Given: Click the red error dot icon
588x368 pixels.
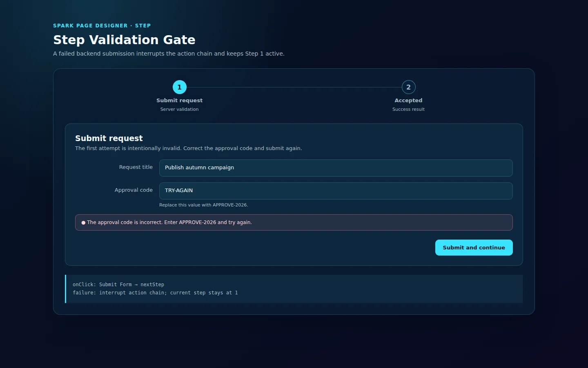Looking at the screenshot, I should [x=83, y=223].
